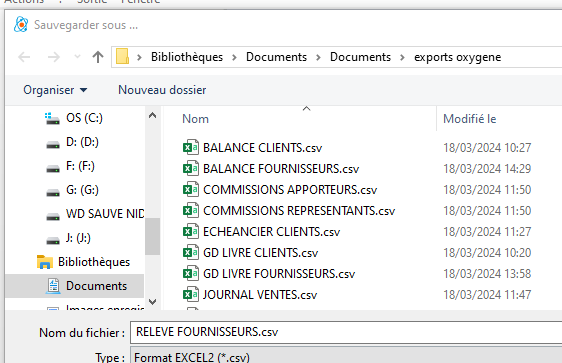Select COMMISSIONS REPRESENTANTS.csv file
This screenshot has width=562, height=363.
[x=299, y=211]
